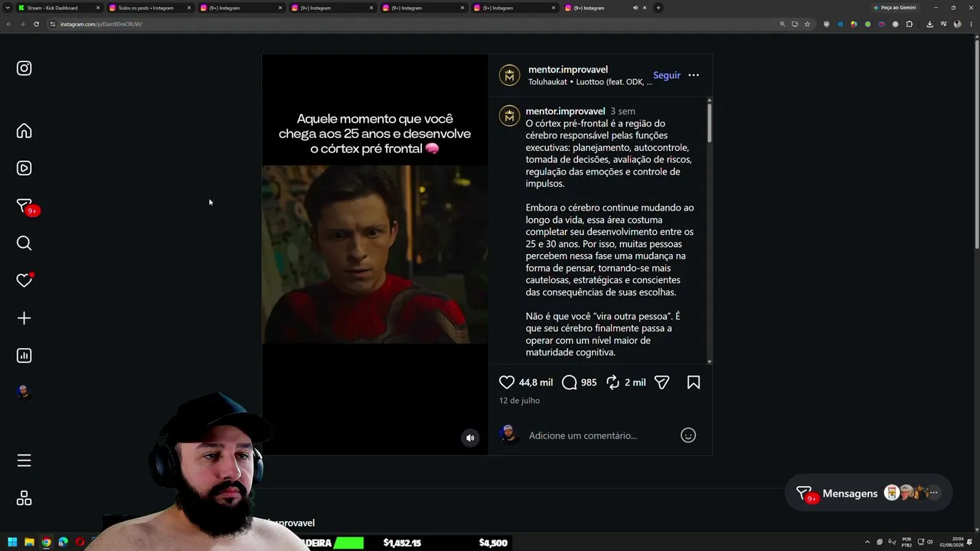Open Chrome's three-dot menu
The height and width of the screenshot is (551, 980).
(972, 24)
